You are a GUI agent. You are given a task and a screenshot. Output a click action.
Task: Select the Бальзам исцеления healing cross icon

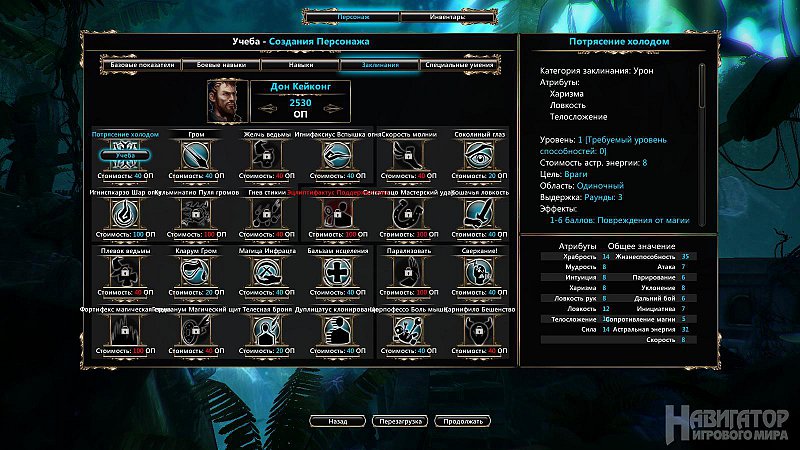[337, 272]
